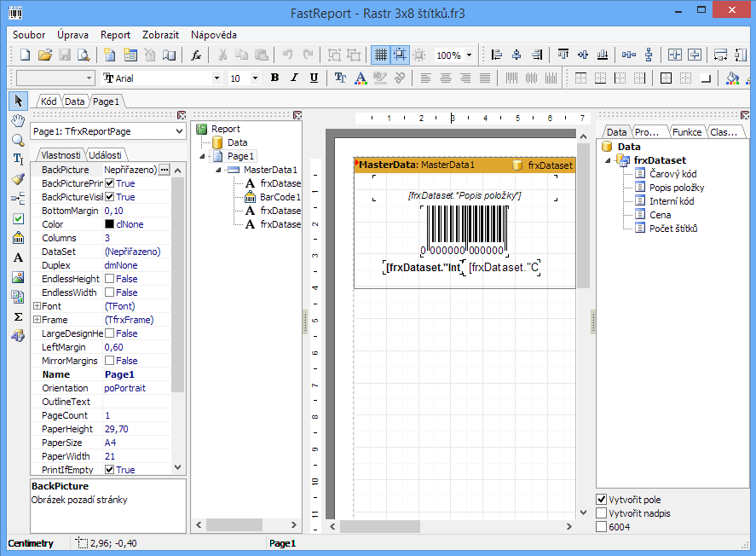Switch to the Funkce tab
The height and width of the screenshot is (556, 756).
pos(687,132)
